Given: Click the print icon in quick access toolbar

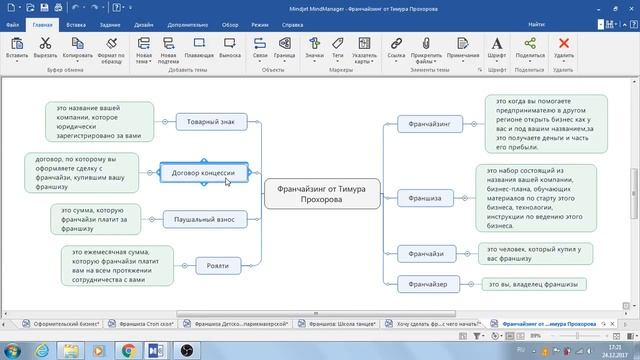Looking at the screenshot, I should click(x=58, y=7).
